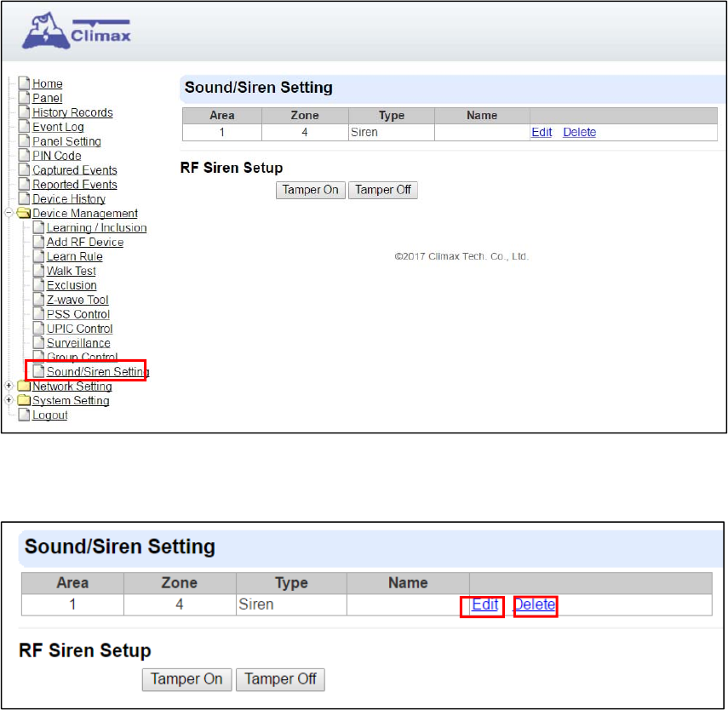Click the Panel page icon

(x=24, y=98)
